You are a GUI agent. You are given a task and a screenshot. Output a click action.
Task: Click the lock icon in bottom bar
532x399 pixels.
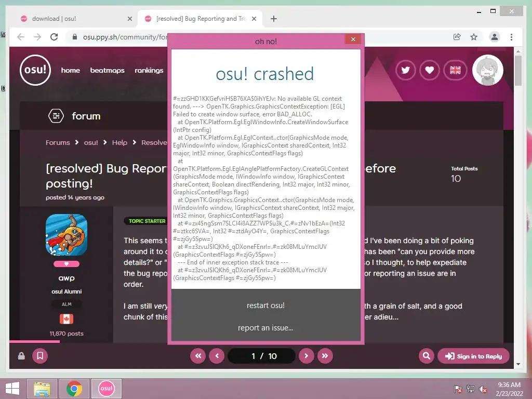(x=21, y=355)
